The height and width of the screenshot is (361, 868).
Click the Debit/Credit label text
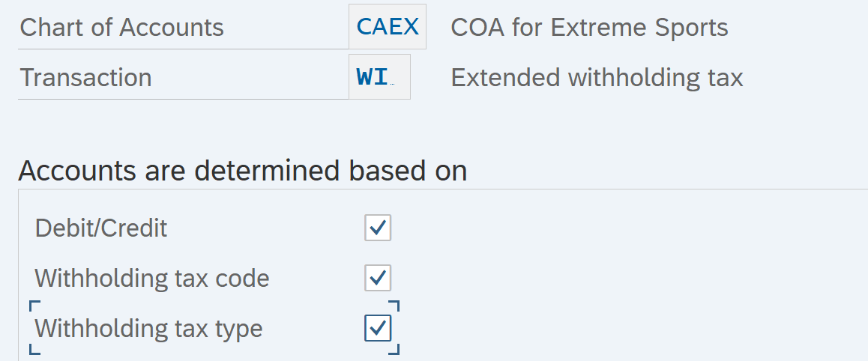coord(100,228)
